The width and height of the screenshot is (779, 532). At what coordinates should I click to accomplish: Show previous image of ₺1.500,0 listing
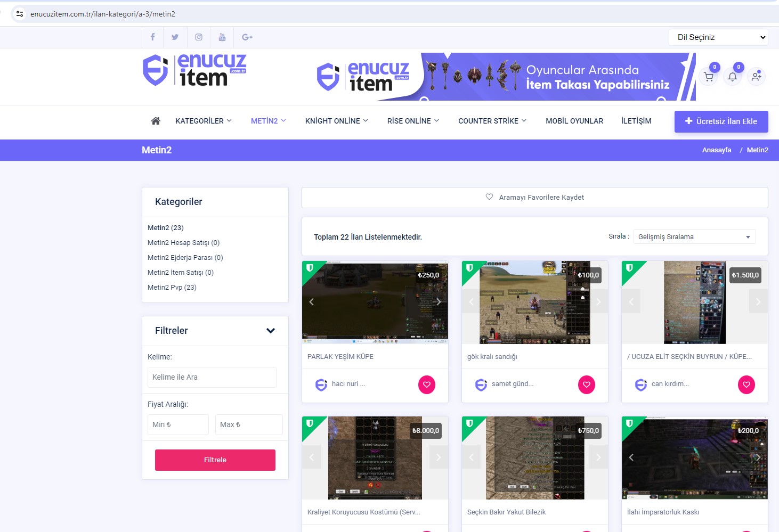coord(631,302)
